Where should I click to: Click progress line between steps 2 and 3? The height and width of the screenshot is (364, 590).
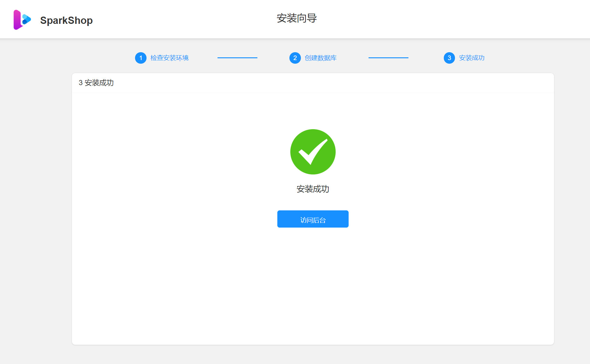(388, 58)
